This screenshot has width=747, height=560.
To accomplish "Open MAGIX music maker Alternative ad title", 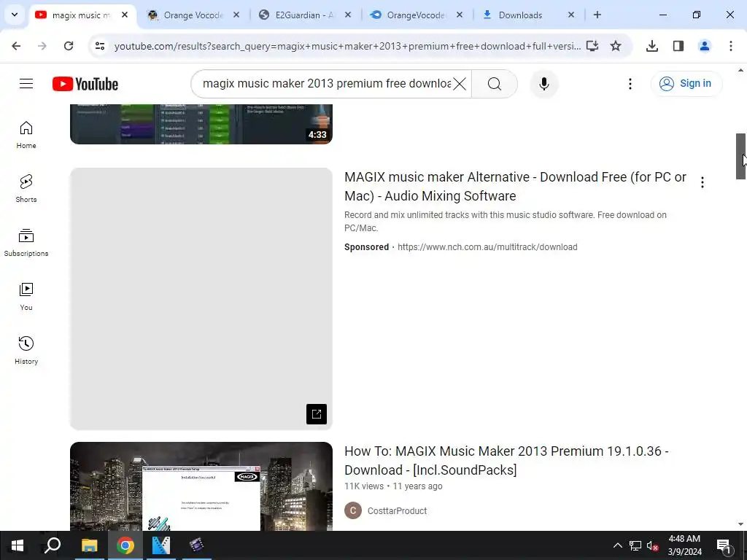I will pos(515,186).
